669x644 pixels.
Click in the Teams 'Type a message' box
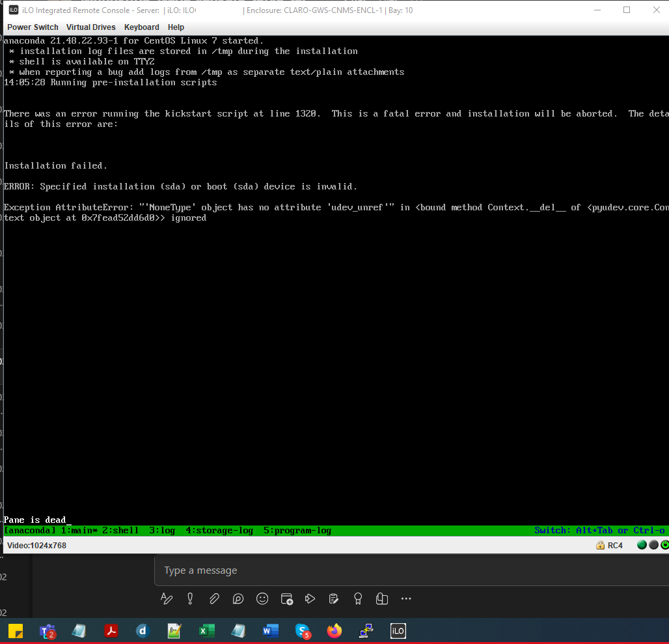click(411, 570)
